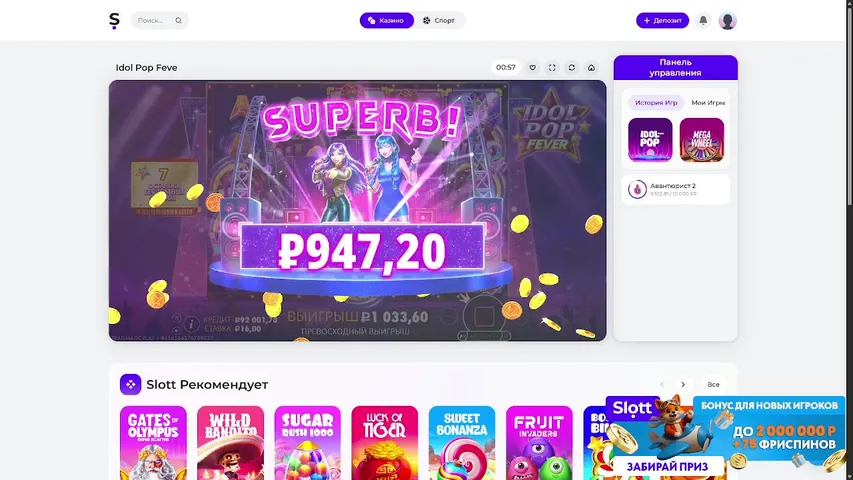Open Mega Wheel from game history

coord(702,140)
